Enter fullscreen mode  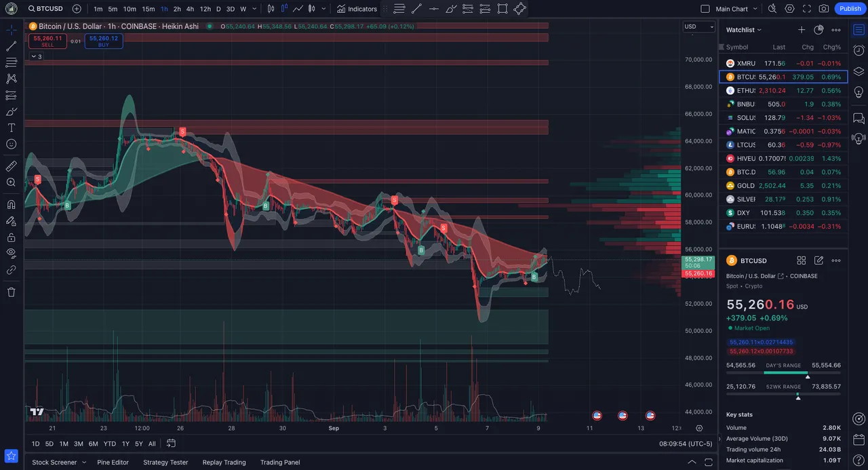click(807, 9)
